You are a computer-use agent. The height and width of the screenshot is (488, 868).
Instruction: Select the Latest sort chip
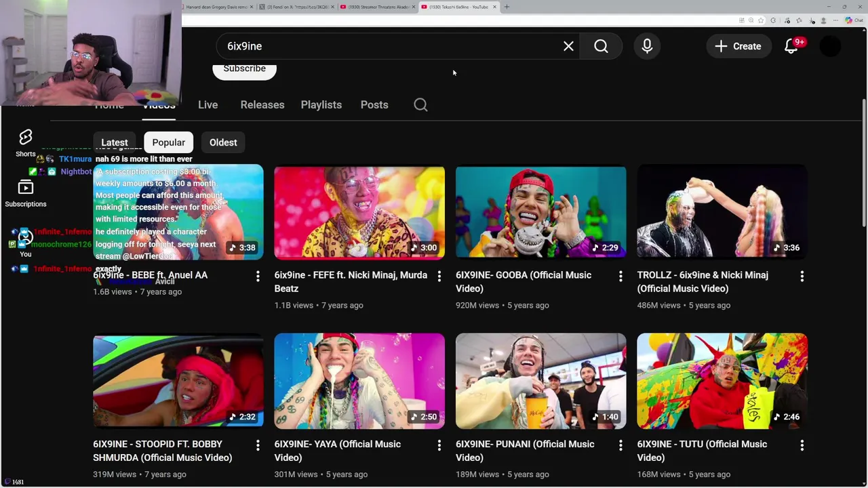[x=114, y=142]
